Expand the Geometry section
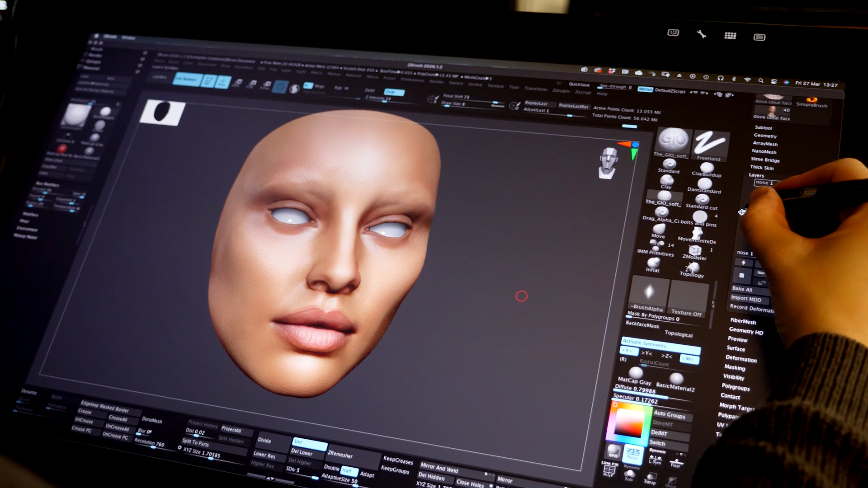The image size is (868, 488). click(765, 136)
